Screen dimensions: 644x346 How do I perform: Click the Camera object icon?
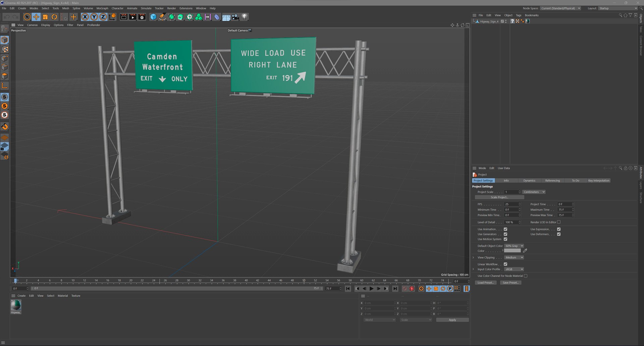pos(235,17)
